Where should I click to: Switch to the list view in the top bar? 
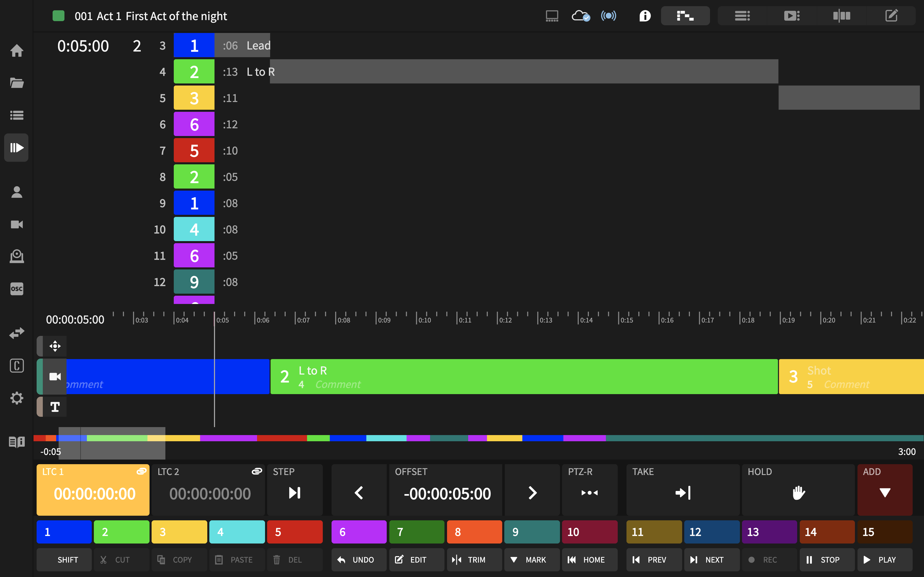(742, 16)
